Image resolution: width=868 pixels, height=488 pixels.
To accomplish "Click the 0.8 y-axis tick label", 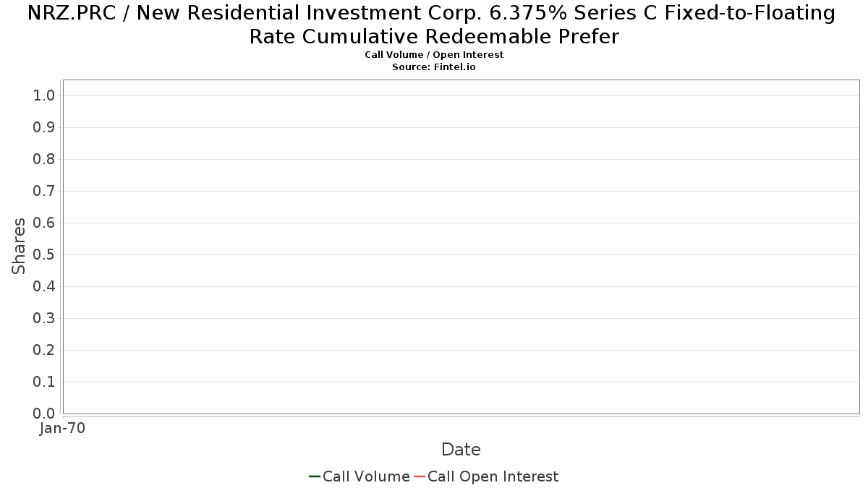I will pos(44,160).
